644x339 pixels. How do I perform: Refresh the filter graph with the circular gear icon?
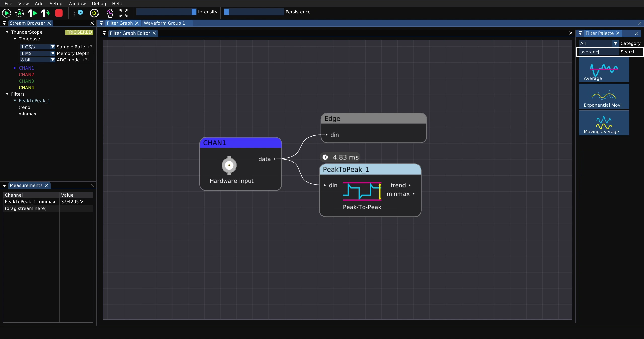94,13
